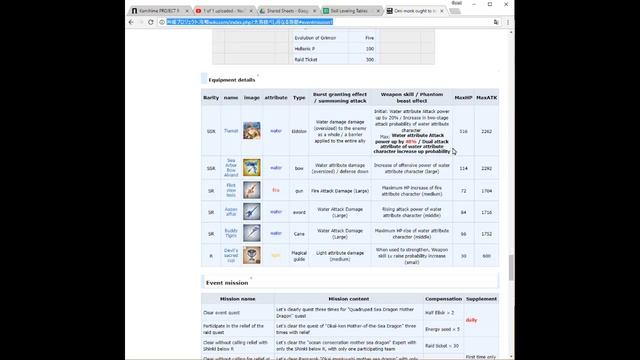Switch to Kamihime PROJECT R tab

pyautogui.click(x=159, y=11)
